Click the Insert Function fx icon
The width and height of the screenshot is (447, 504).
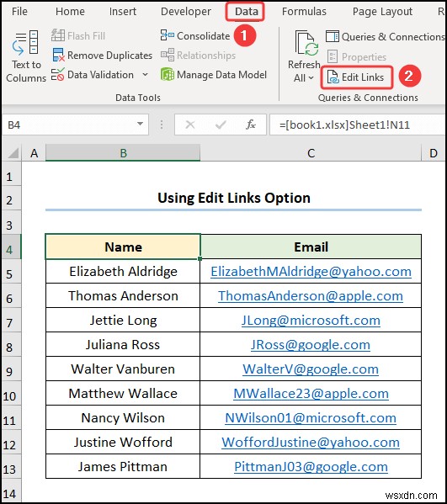coord(251,125)
